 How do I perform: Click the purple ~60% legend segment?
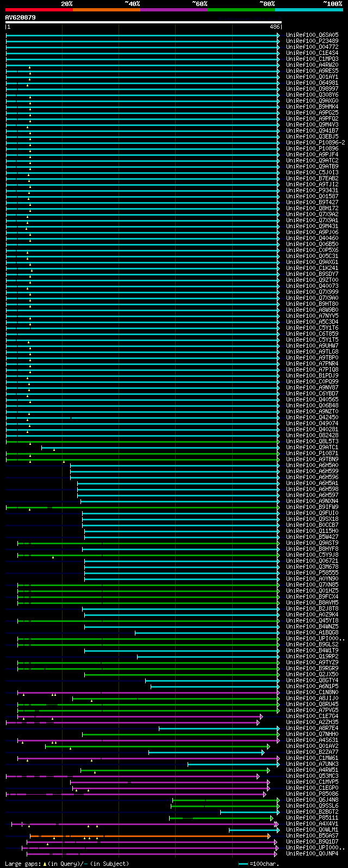174,9
